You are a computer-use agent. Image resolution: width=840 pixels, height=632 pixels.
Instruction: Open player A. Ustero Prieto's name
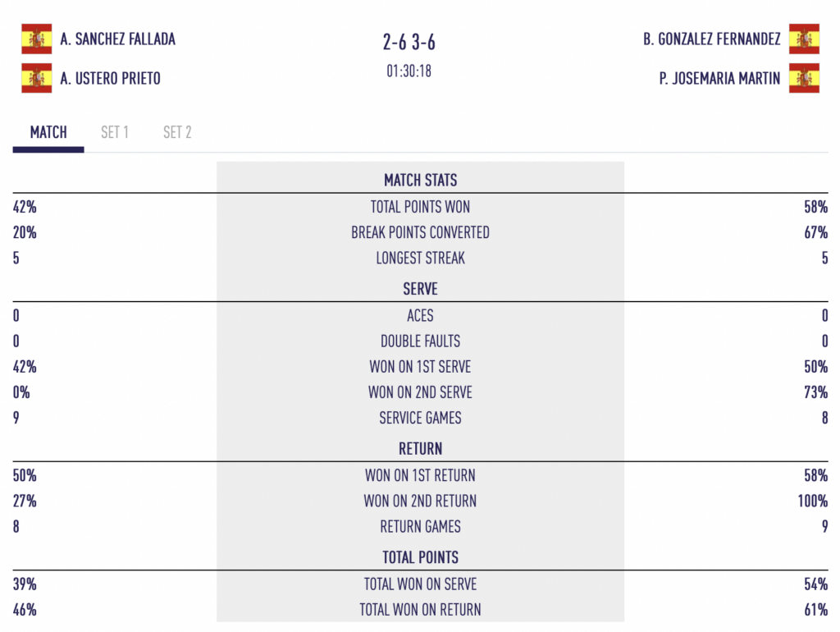(x=111, y=79)
